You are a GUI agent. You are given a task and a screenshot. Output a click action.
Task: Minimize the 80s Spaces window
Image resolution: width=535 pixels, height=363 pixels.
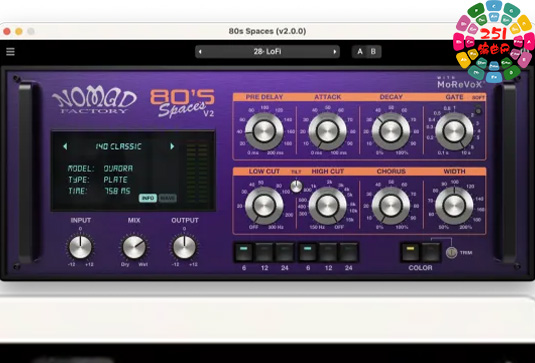coord(19,32)
